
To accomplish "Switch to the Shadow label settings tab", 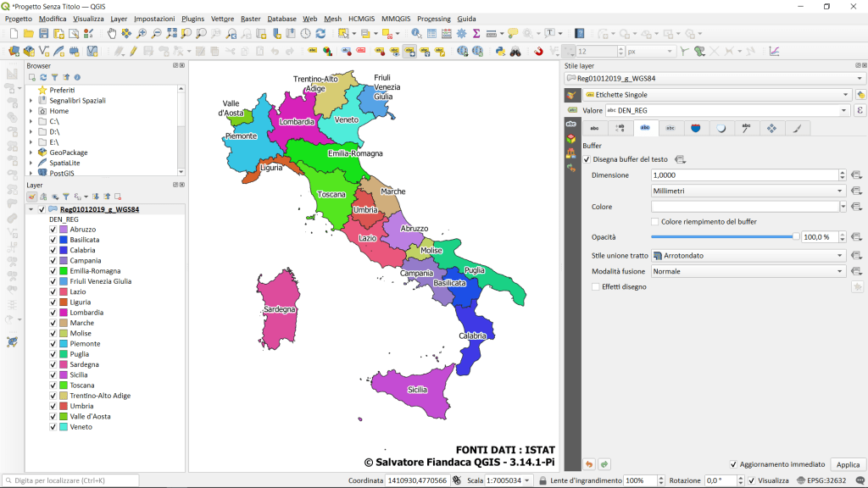I will tap(721, 128).
